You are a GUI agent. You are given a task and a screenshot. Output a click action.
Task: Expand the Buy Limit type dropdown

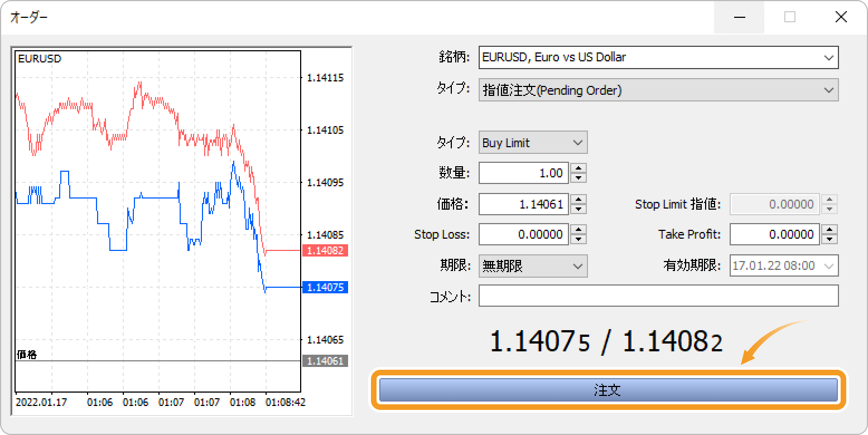pos(533,143)
